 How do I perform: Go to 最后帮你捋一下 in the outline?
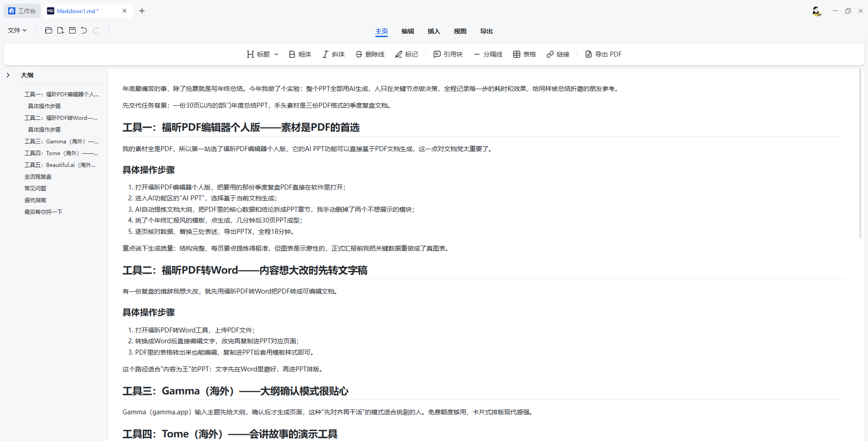pyautogui.click(x=43, y=212)
